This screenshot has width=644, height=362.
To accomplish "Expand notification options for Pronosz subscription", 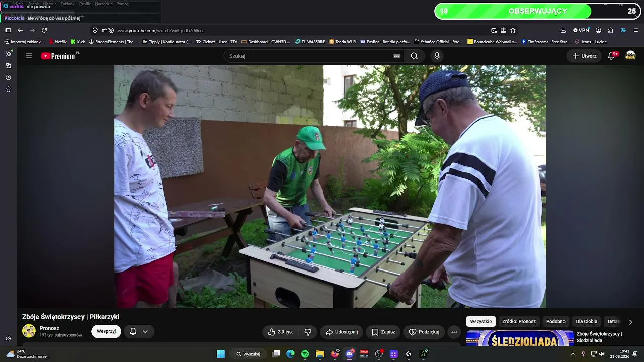I will coord(139,332).
